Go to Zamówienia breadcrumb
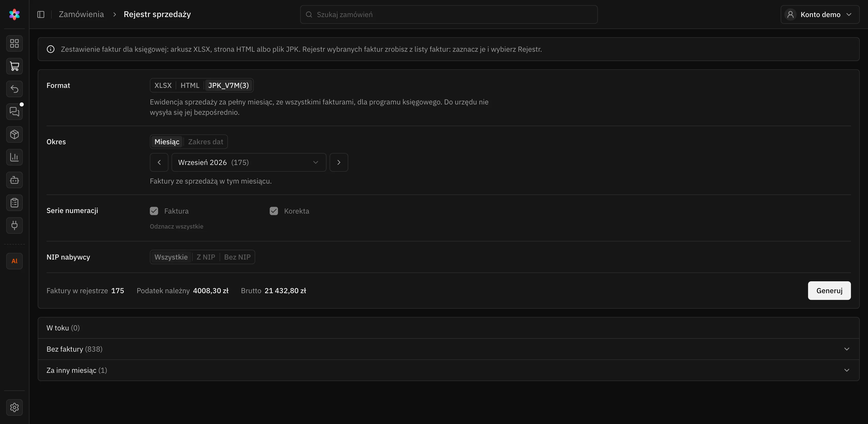Screen dimensions: 868x424 pos(81,14)
